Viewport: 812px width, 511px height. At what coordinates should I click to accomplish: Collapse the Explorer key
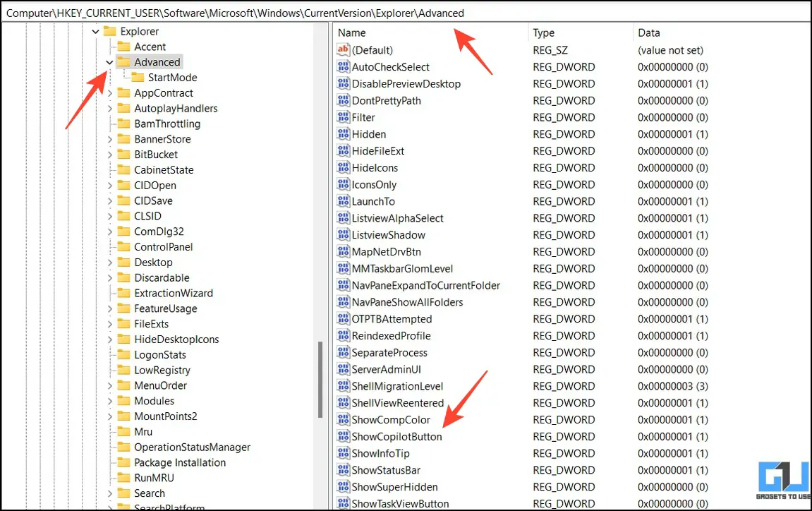click(x=95, y=32)
